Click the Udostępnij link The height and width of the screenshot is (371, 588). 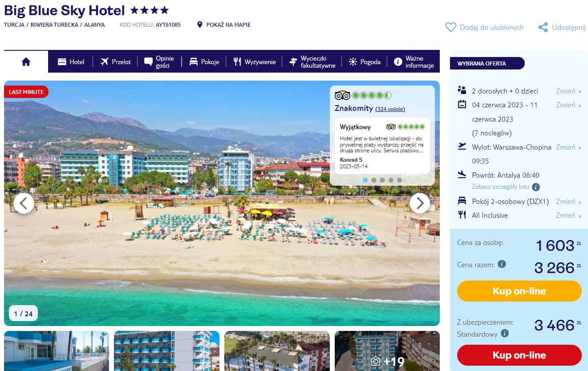(569, 28)
